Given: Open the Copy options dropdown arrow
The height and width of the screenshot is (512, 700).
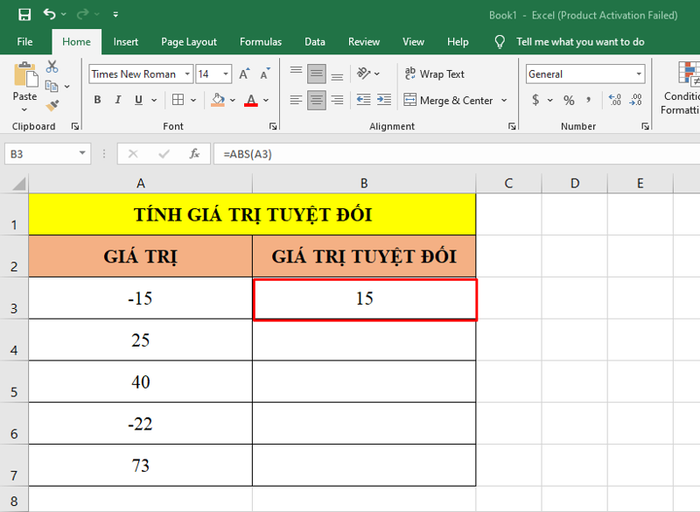Looking at the screenshot, I should point(67,87).
